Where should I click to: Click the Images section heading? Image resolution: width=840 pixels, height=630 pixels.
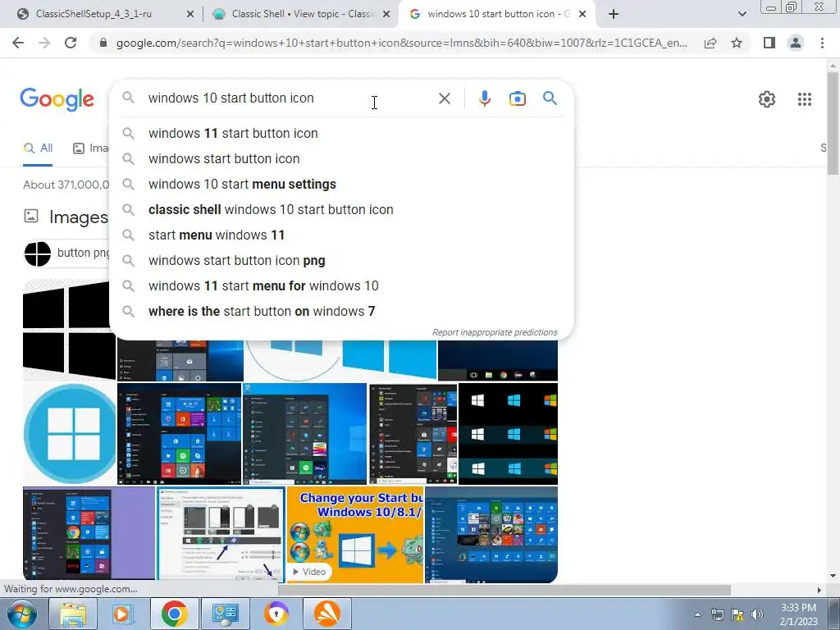[x=79, y=217]
